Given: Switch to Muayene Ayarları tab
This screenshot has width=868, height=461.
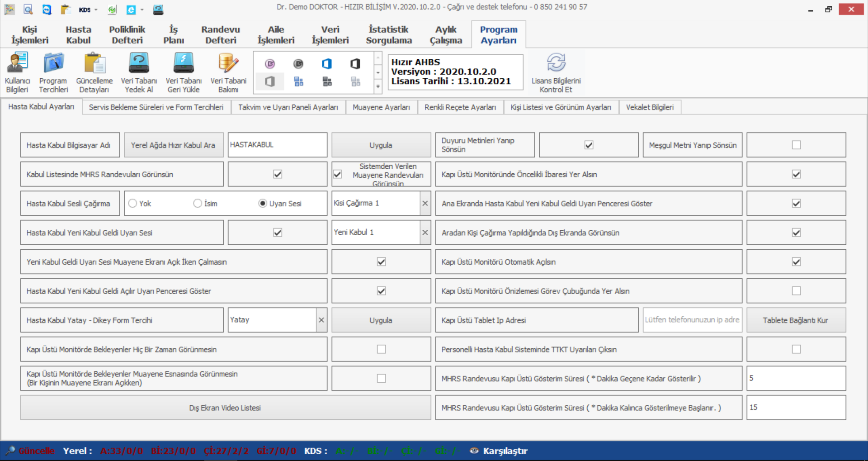Looking at the screenshot, I should tap(381, 107).
